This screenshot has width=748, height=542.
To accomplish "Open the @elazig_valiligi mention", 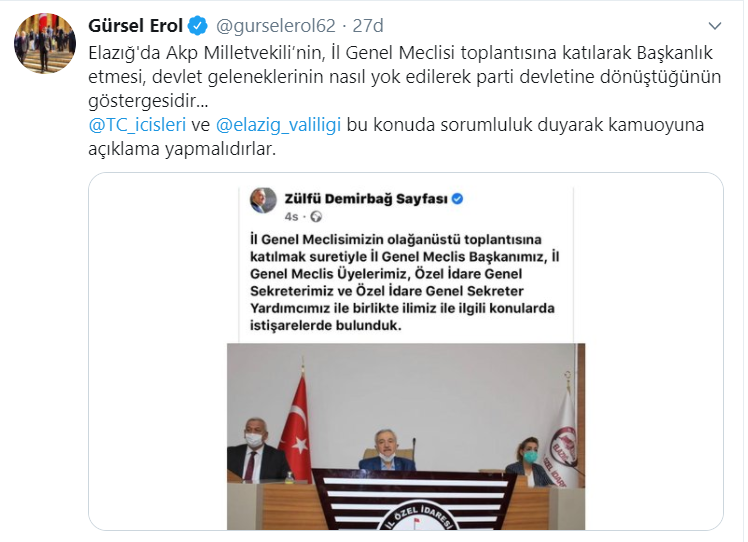I will click(x=279, y=125).
